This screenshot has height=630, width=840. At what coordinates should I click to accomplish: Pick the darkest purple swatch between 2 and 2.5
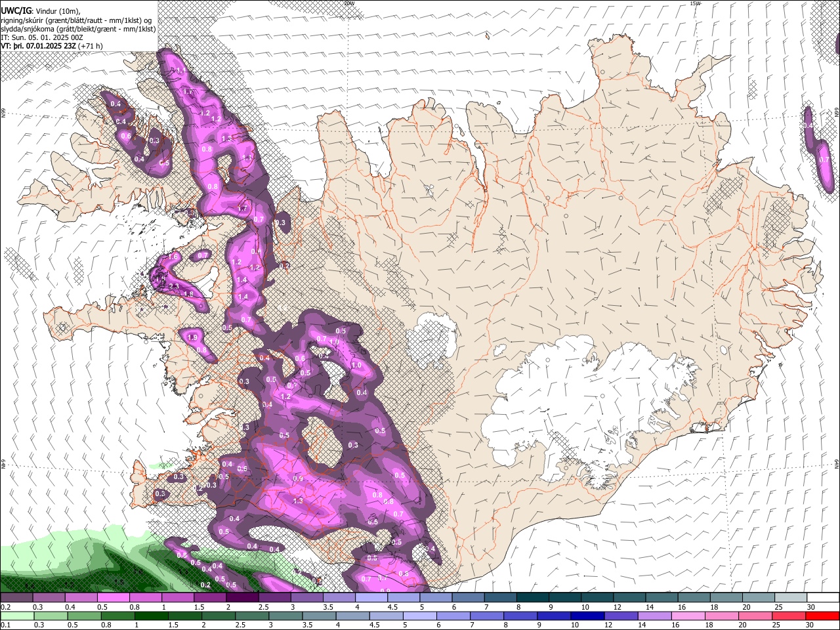coord(242,598)
